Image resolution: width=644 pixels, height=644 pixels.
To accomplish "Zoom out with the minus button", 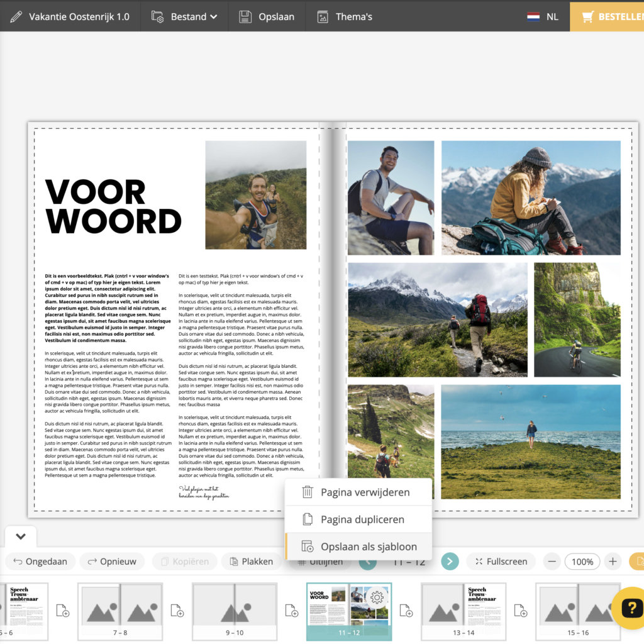I will click(552, 562).
